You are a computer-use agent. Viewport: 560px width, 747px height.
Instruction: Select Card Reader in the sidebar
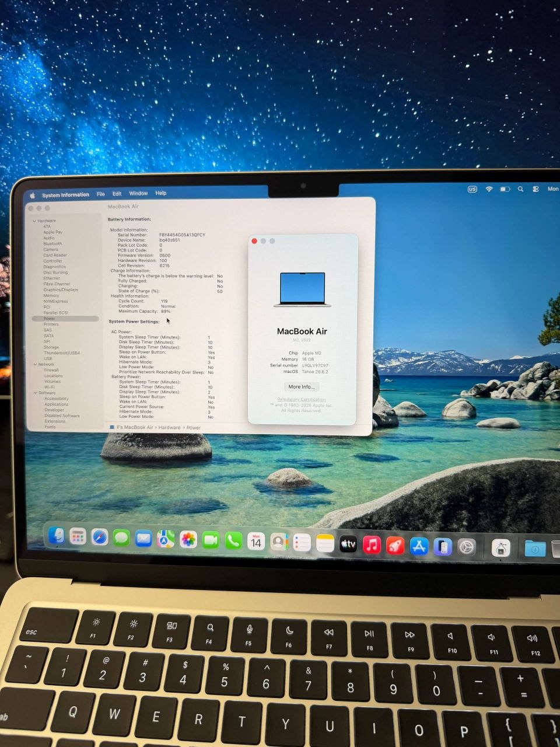(x=55, y=256)
